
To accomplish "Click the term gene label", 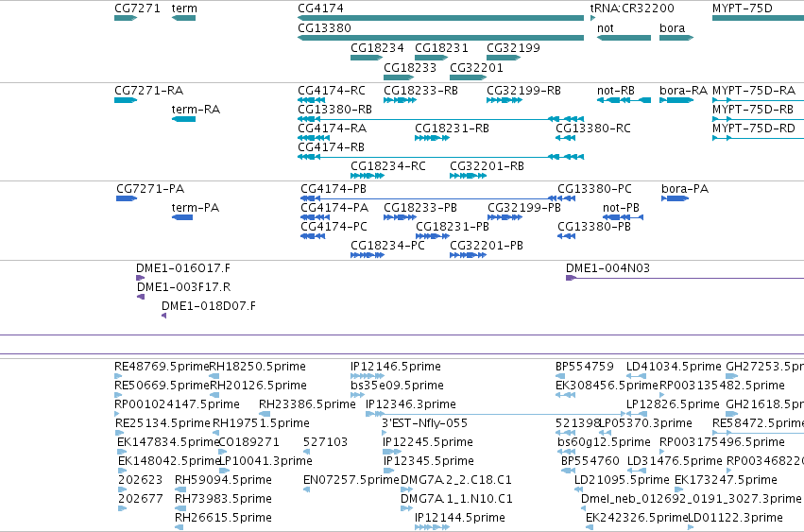I will [x=184, y=9].
